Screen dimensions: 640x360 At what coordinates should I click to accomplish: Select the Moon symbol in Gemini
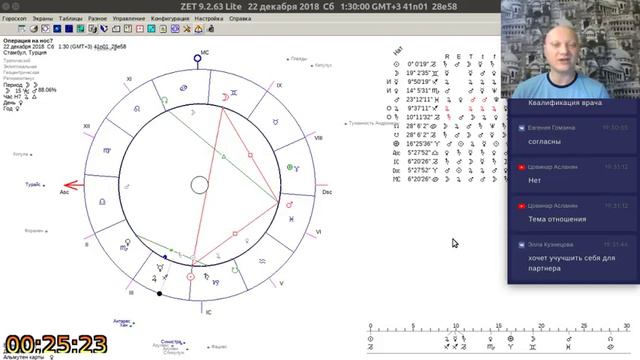click(x=225, y=97)
